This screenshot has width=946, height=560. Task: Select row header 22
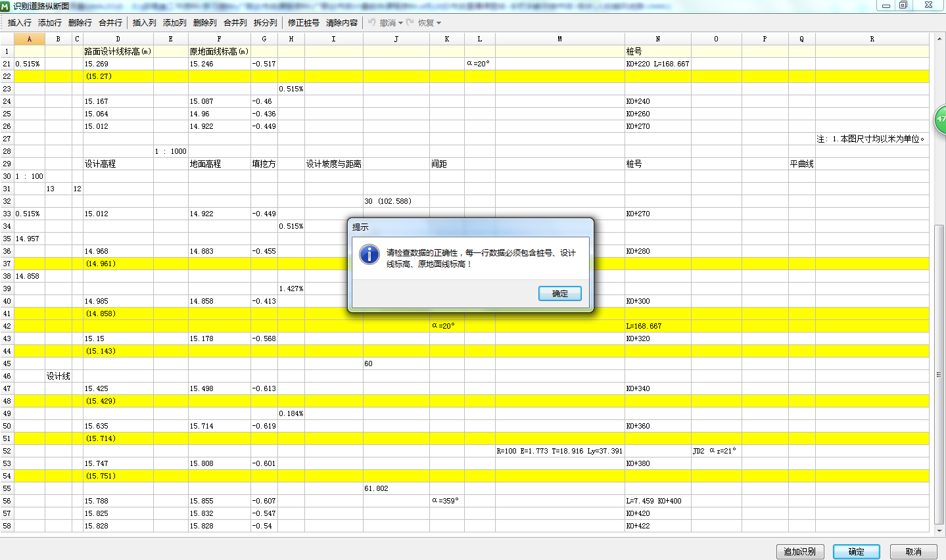click(x=7, y=76)
